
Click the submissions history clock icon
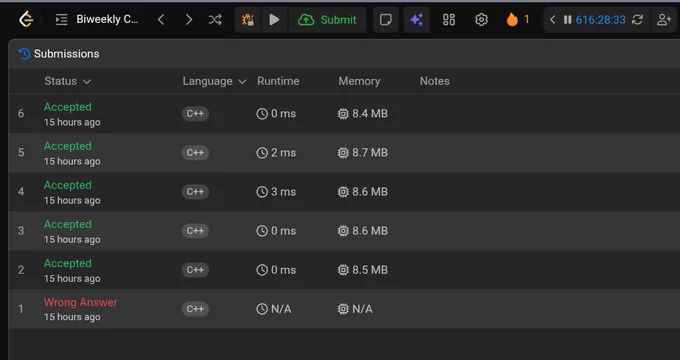coord(24,54)
